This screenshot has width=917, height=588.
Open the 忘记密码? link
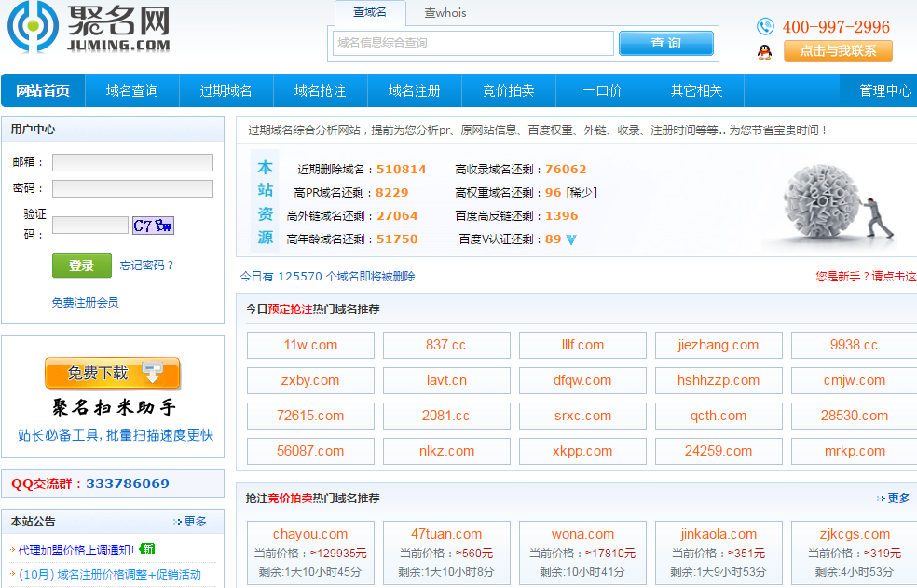pos(147,266)
